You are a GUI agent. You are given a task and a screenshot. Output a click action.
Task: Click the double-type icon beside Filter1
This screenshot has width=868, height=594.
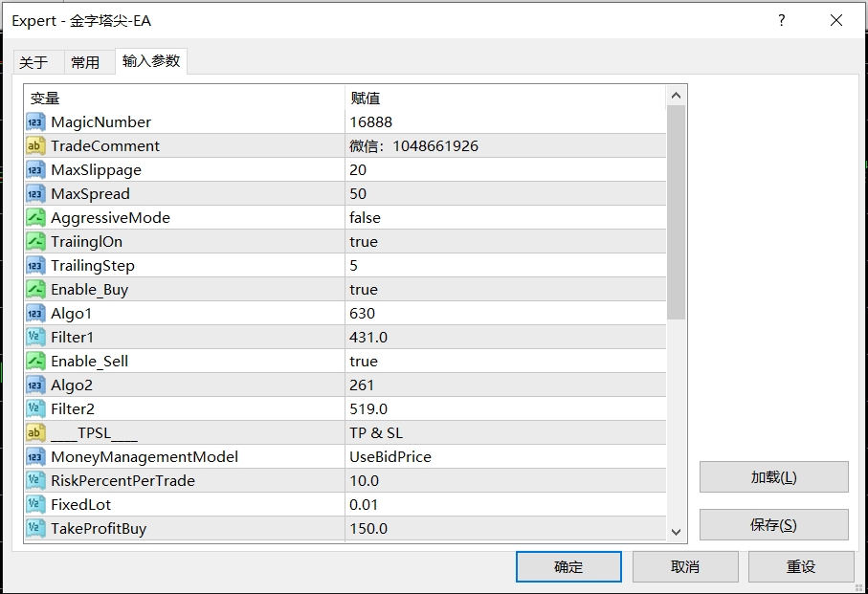coord(35,338)
